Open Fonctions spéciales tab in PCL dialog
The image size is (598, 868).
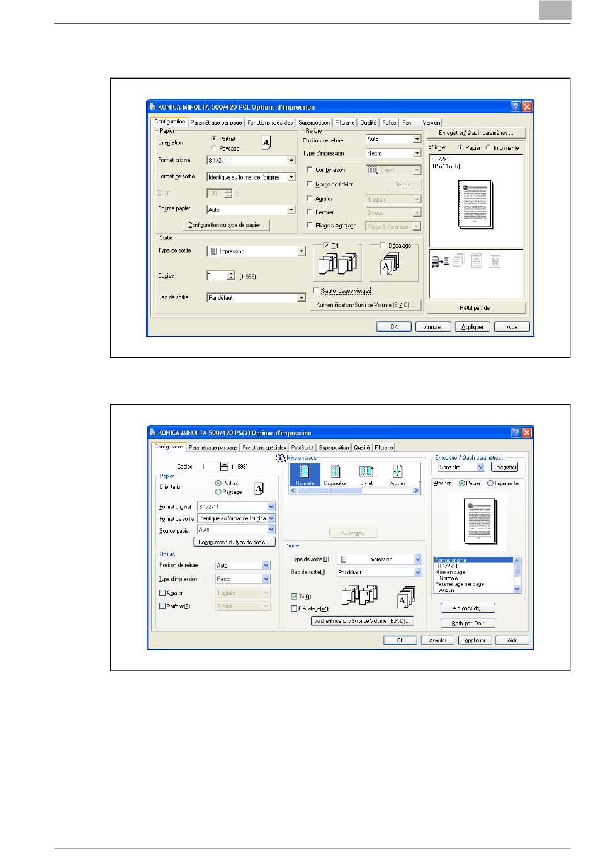[x=270, y=123]
